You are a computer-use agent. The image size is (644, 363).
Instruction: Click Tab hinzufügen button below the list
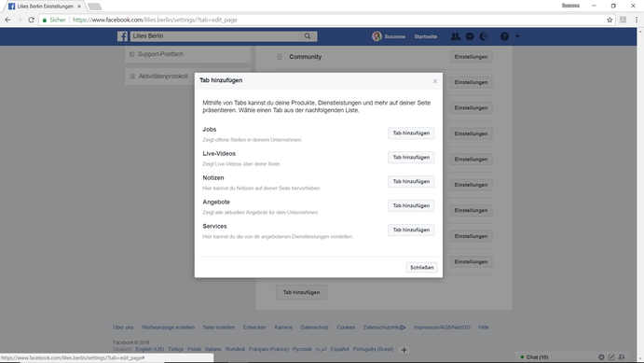tap(301, 292)
